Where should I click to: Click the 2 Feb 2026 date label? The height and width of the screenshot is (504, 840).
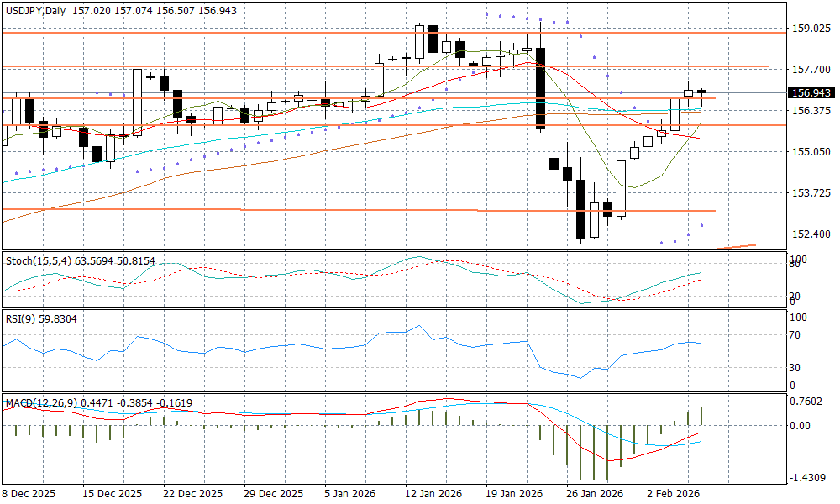[671, 494]
